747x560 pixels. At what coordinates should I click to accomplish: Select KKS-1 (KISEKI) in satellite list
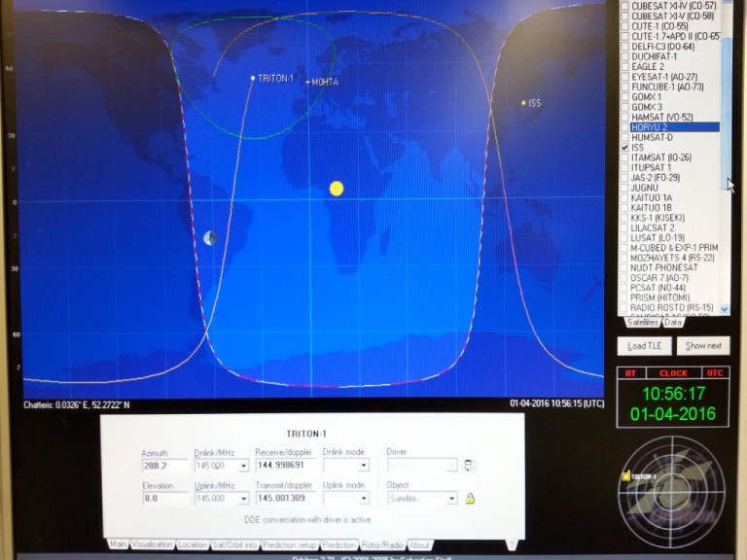pyautogui.click(x=658, y=218)
